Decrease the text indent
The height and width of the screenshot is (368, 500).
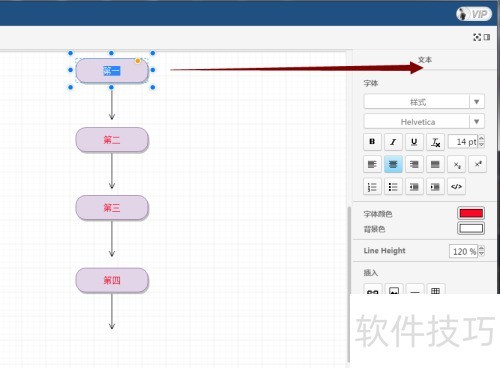414,187
